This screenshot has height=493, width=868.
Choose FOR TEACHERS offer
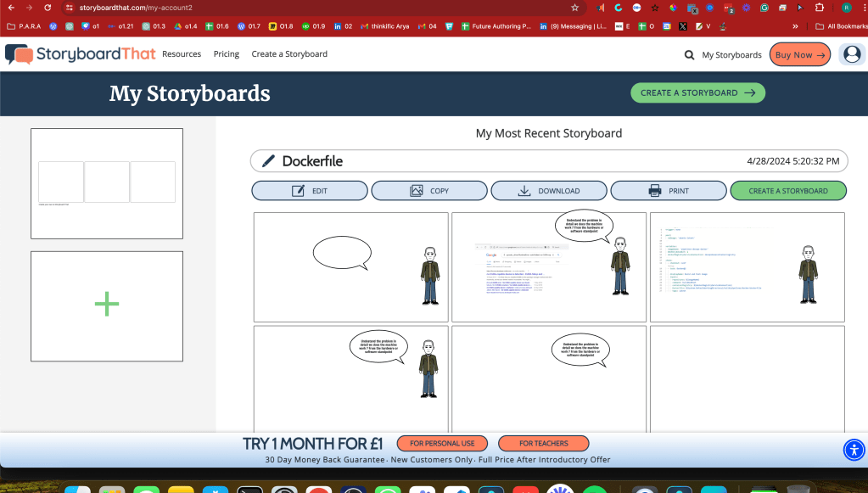click(x=544, y=443)
